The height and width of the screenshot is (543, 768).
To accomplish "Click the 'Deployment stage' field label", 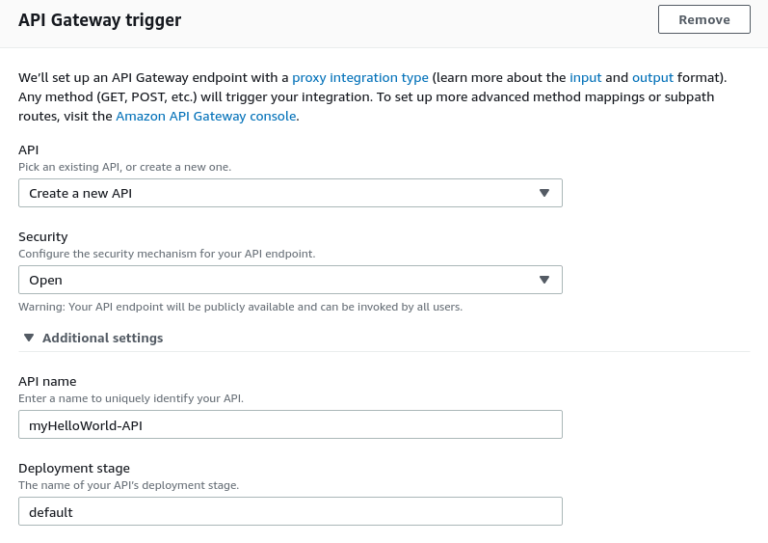I will click(x=74, y=468).
